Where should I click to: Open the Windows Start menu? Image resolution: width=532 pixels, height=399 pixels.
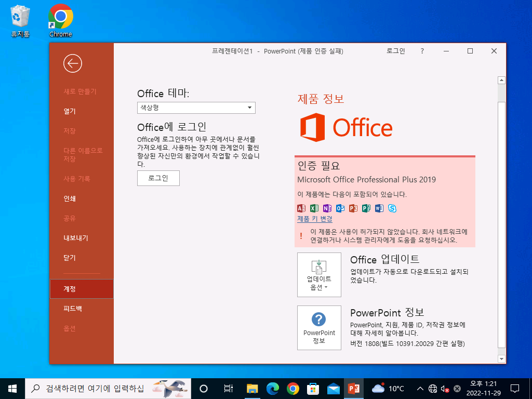(12, 389)
